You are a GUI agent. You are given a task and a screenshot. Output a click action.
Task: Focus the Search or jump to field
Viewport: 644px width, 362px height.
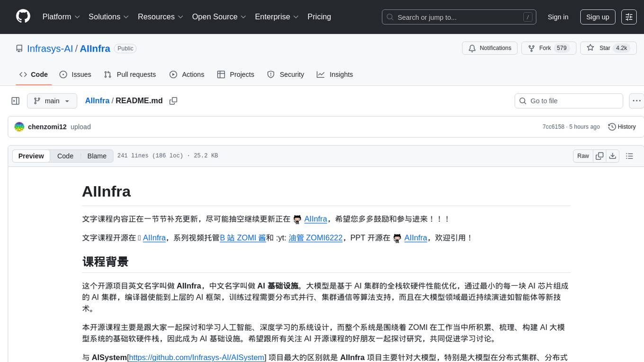point(459,17)
